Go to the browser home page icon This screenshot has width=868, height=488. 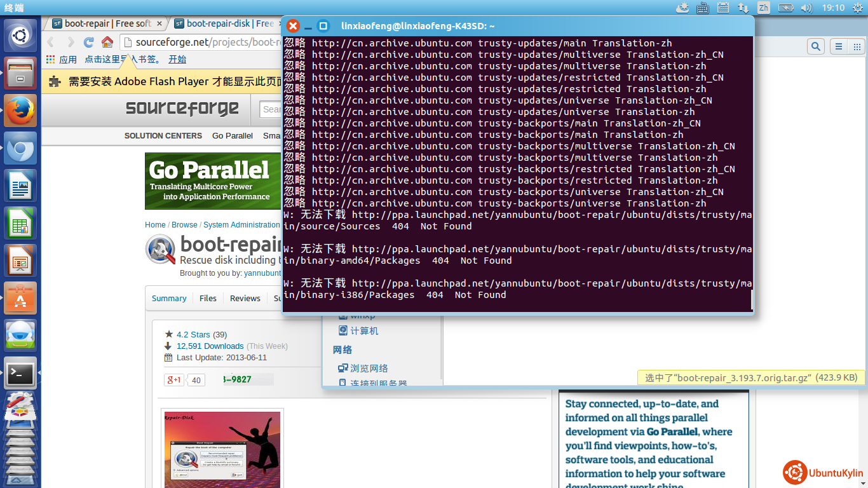(107, 43)
